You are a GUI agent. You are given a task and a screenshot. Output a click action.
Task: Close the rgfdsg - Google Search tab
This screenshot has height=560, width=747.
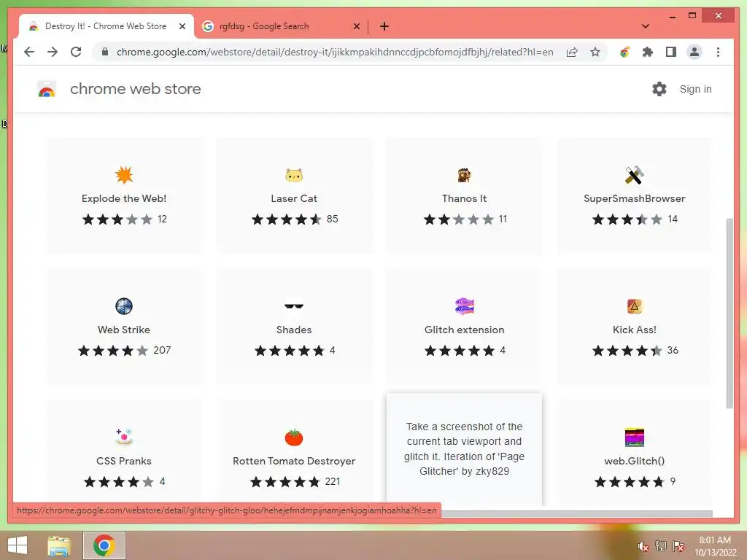[356, 26]
